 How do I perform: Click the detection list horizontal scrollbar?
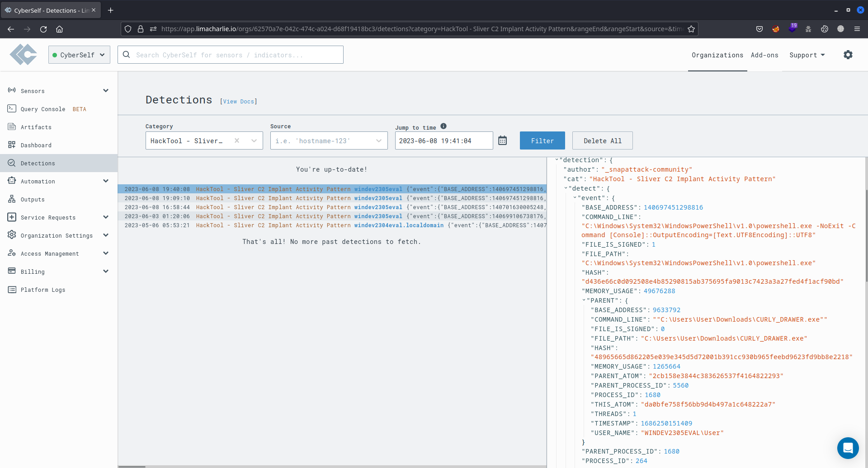(132, 466)
